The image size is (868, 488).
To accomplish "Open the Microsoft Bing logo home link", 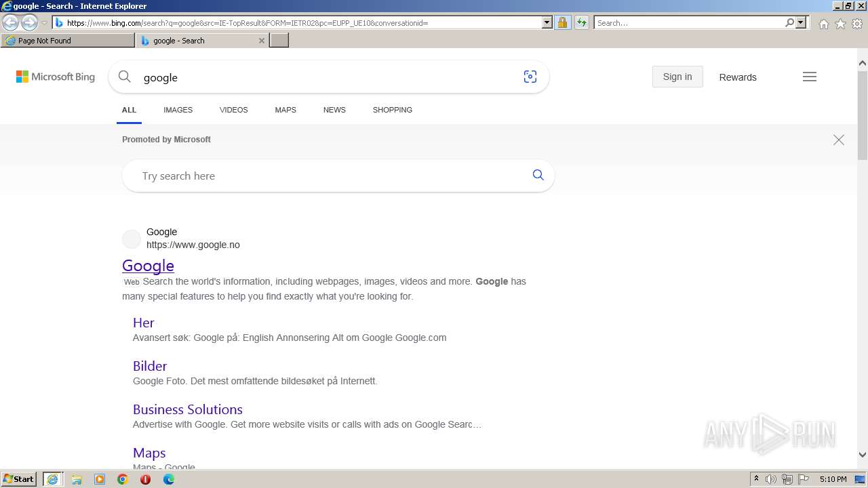I will 56,77.
